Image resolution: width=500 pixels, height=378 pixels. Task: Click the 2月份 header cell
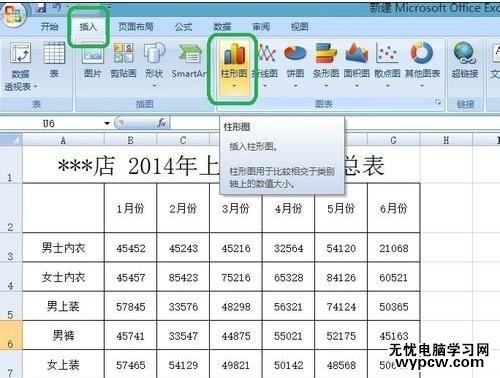[x=183, y=208]
